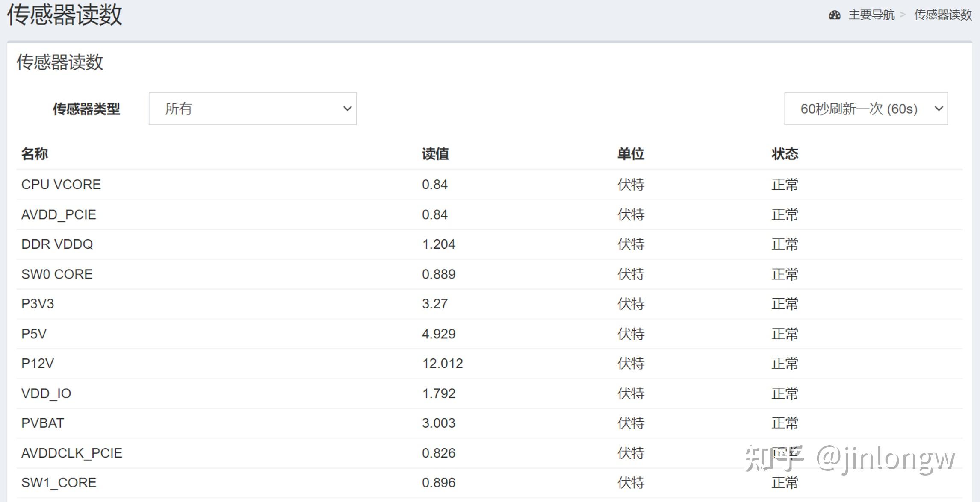The height and width of the screenshot is (502, 980).
Task: Select the AVDD_PCIE sensor name
Action: pos(59,214)
